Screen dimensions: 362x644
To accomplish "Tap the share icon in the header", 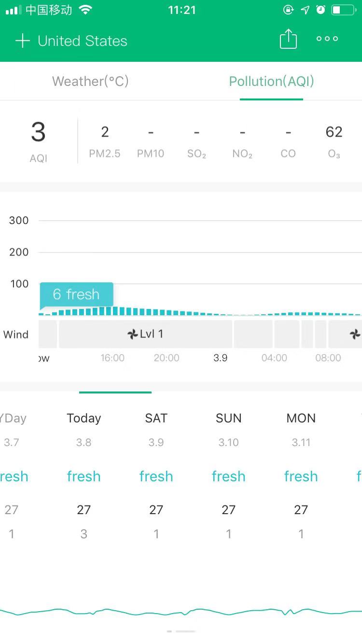I will (x=288, y=39).
